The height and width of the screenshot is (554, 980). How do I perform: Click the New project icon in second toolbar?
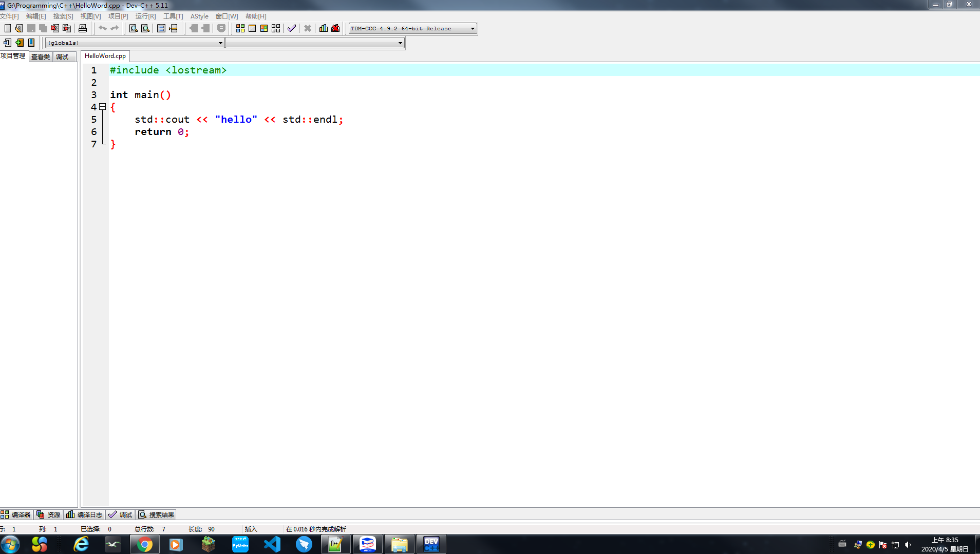[x=7, y=43]
